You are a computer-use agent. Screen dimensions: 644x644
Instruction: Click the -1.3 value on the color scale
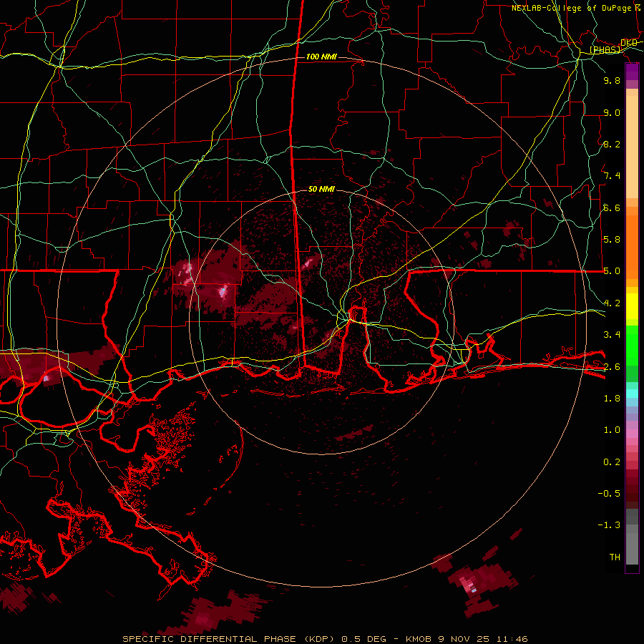click(609, 525)
